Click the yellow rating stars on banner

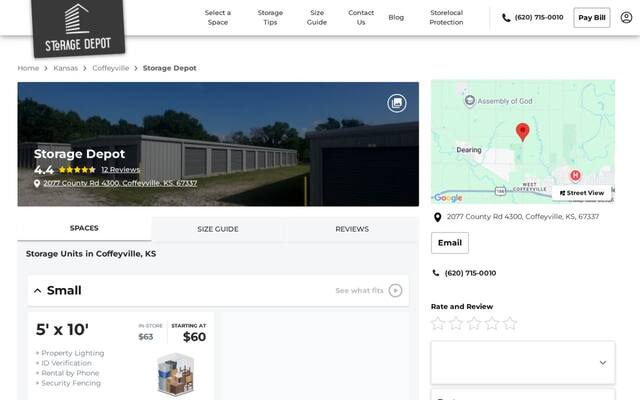tap(77, 170)
